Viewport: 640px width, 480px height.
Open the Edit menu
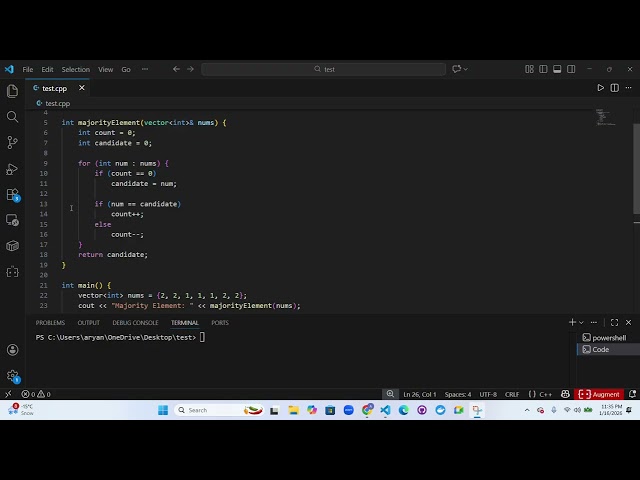click(x=47, y=69)
